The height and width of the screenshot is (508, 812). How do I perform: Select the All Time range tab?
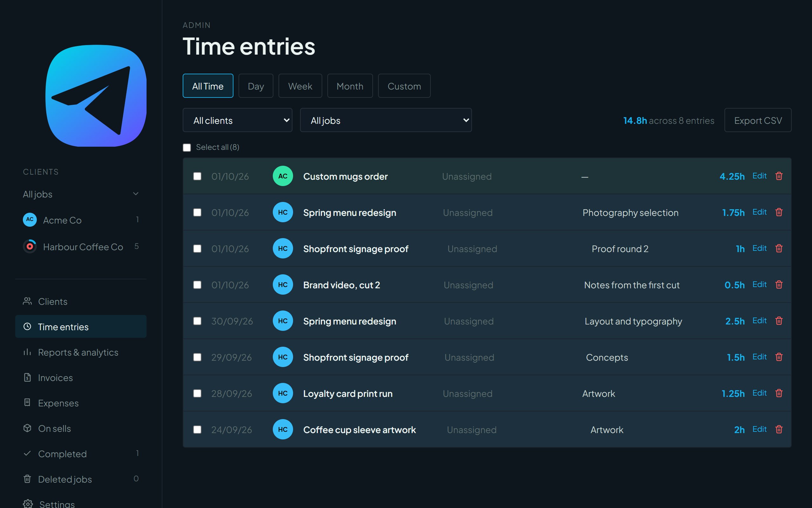pos(208,86)
